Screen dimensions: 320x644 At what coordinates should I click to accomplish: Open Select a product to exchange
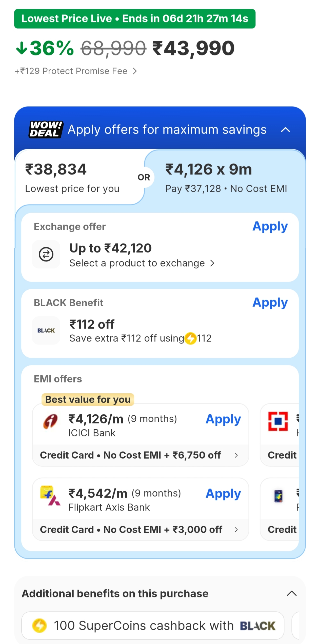pos(142,263)
